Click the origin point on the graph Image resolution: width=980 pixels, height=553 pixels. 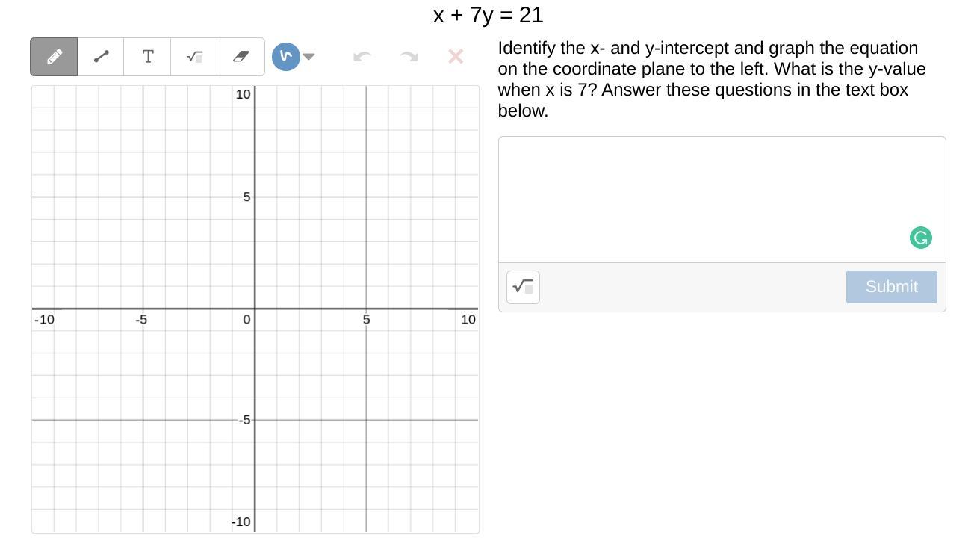(x=255, y=309)
